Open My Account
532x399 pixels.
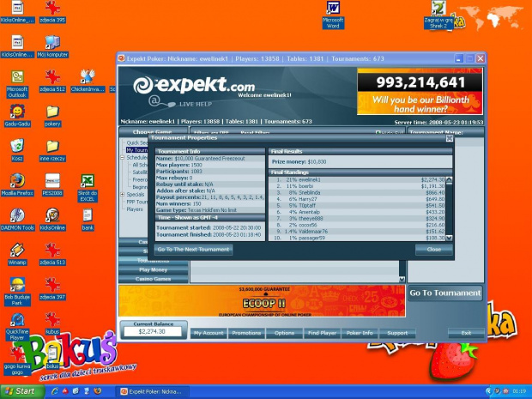point(209,333)
